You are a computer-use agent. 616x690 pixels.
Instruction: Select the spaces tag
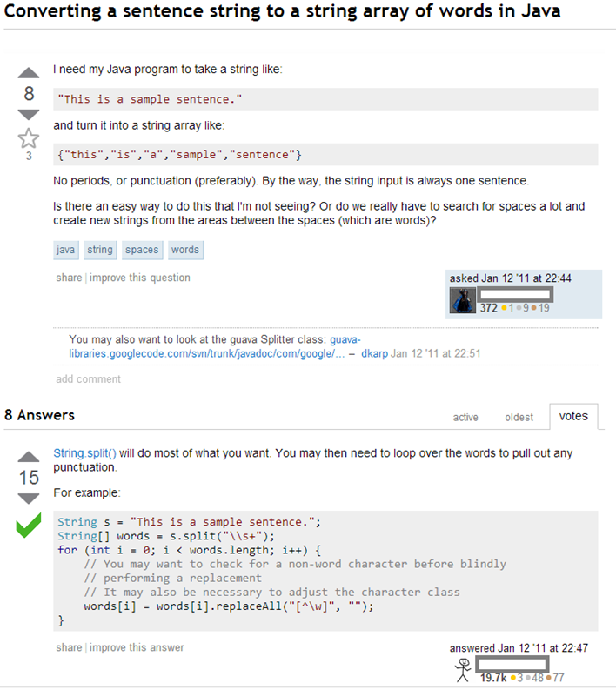point(142,250)
